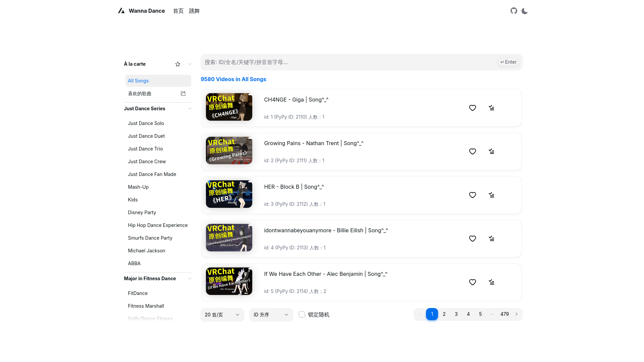Screen dimensions: 644x362
Task: Add HER - Block B to the queue
Action: 491,195
